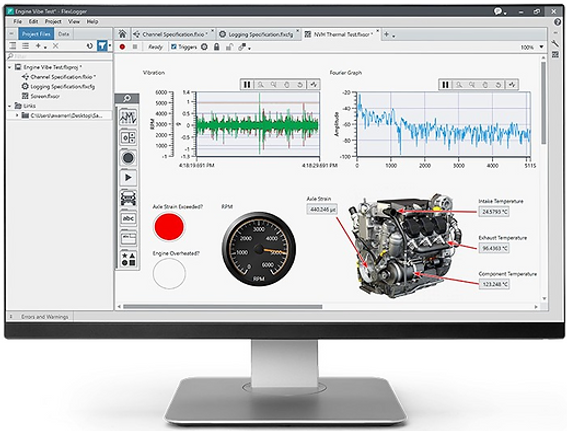Screen dimensions: 567x431
Task: Select the abc text palette icon
Action: (x=128, y=218)
